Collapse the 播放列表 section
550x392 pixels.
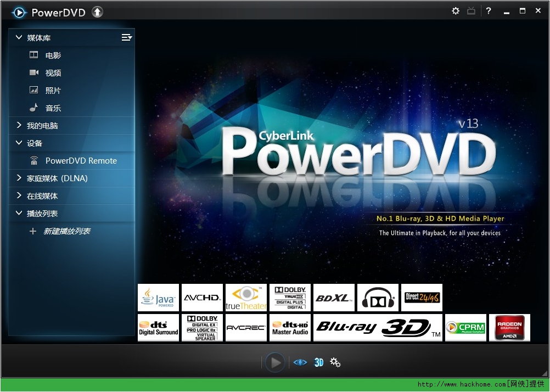19,213
